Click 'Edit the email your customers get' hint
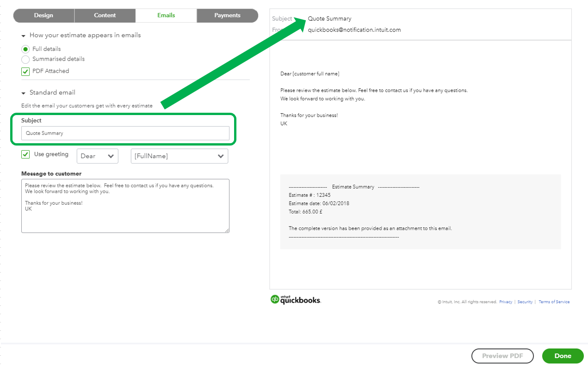588x365 pixels. click(x=87, y=106)
